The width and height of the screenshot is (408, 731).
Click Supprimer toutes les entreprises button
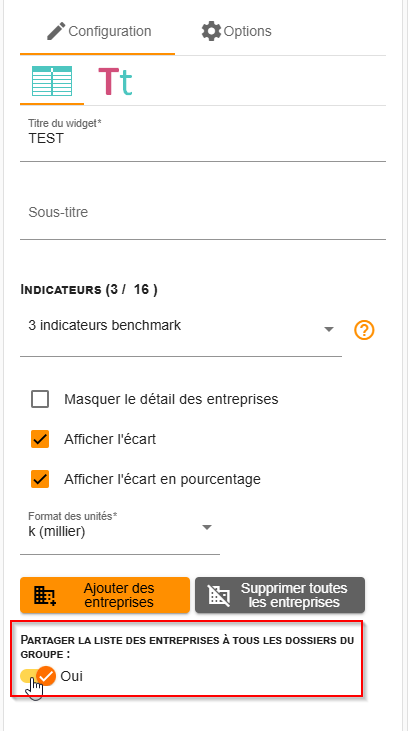click(280, 595)
